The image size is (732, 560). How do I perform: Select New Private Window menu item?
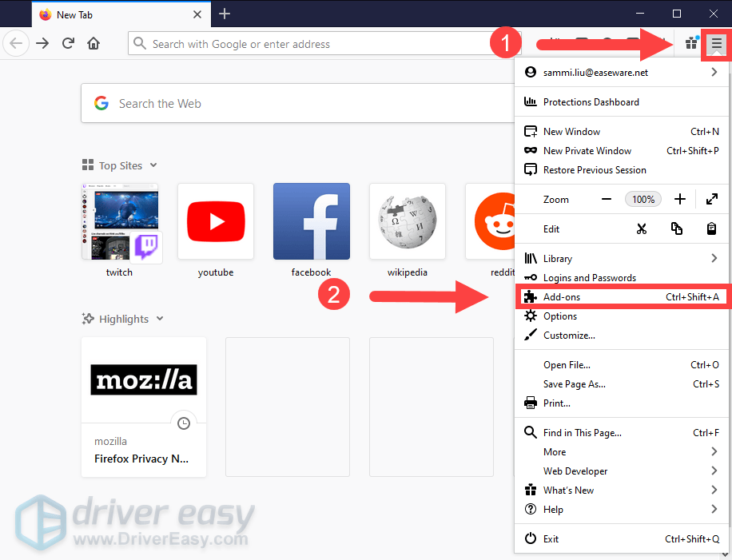tap(587, 151)
